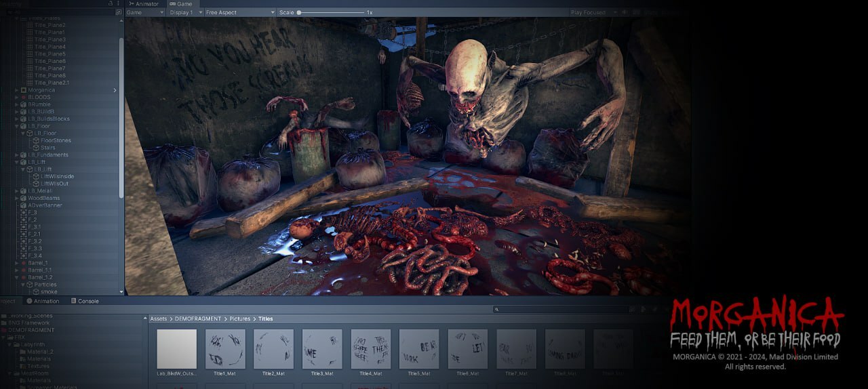Expand the Morganica object

pos(16,90)
